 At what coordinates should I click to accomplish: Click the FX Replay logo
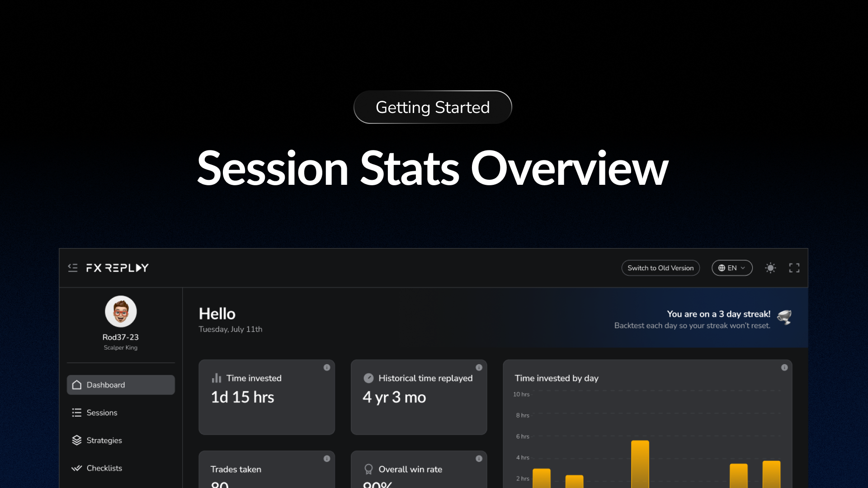[117, 268]
